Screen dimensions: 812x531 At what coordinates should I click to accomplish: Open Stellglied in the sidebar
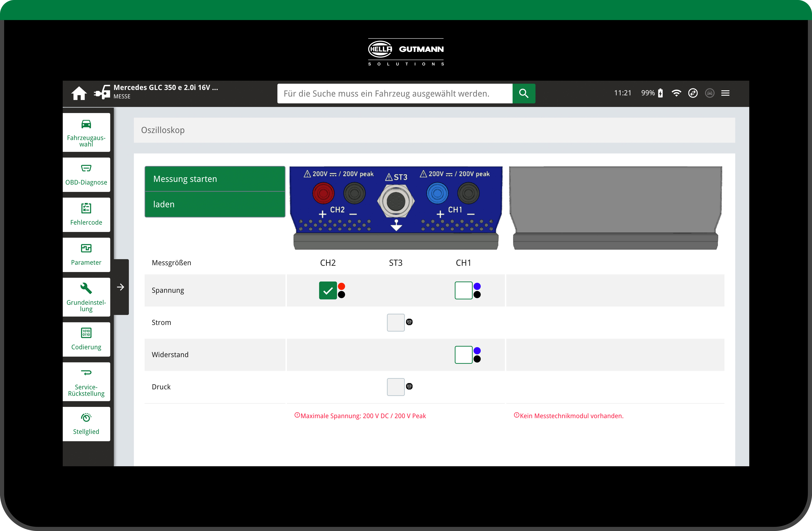[86, 424]
